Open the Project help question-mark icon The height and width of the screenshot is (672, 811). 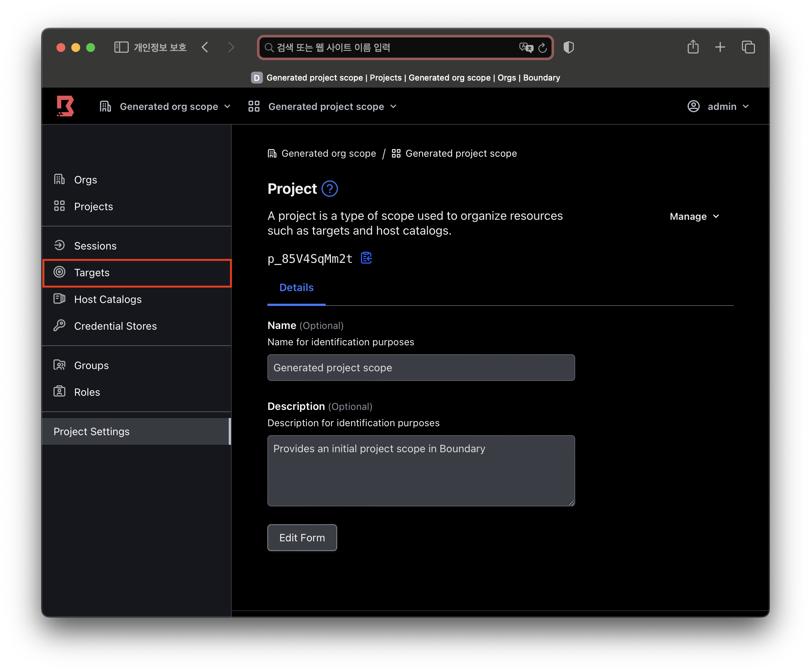(x=329, y=189)
